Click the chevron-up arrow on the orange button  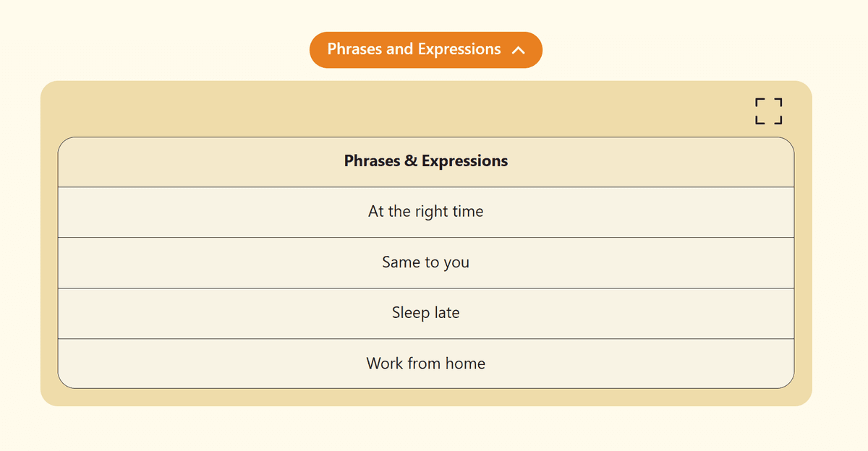pyautogui.click(x=518, y=50)
